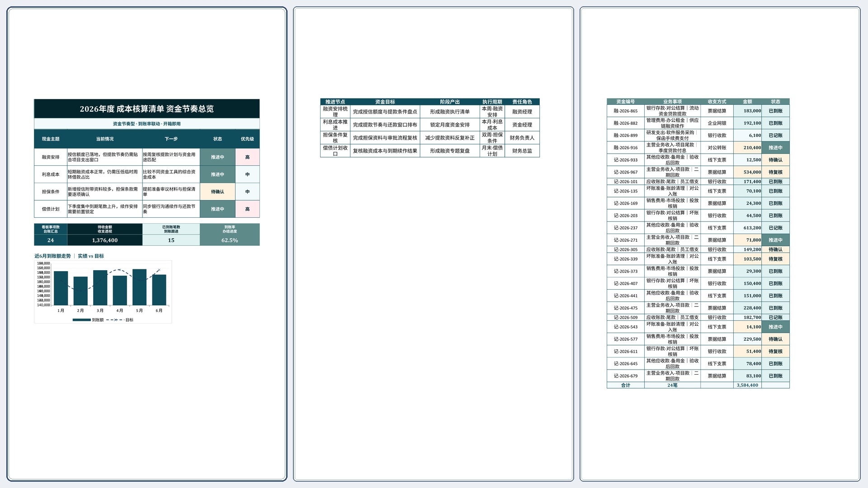Click the amount 613,200
Screen dimensions: 868x488
748,228
